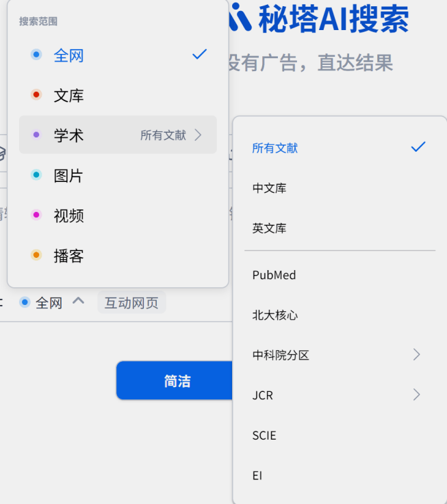
Task: Choose the SCIE index option
Action: [x=264, y=435]
